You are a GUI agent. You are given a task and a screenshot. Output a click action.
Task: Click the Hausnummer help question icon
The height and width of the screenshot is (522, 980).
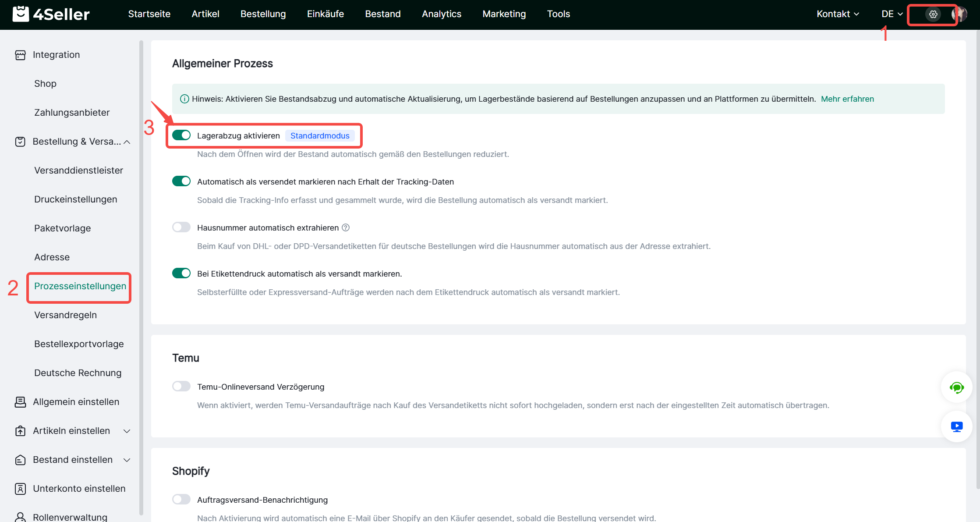tap(346, 227)
